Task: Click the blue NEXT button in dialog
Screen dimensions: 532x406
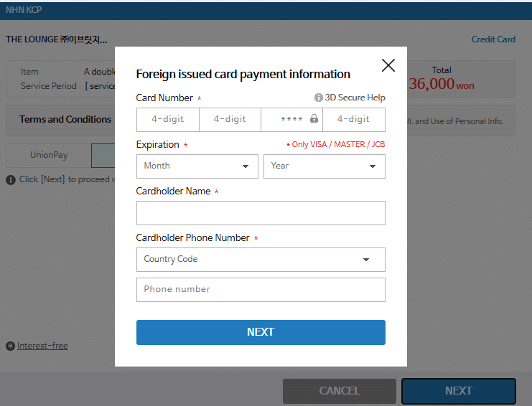Action: pos(261,332)
